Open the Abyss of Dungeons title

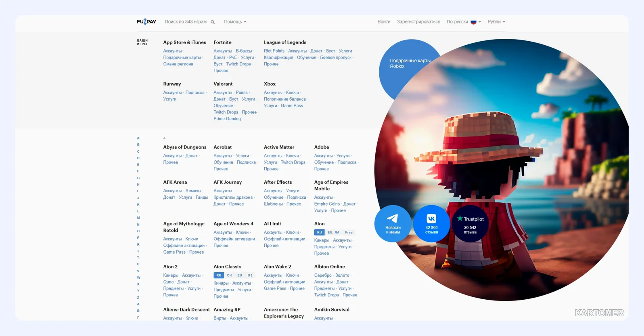point(185,147)
